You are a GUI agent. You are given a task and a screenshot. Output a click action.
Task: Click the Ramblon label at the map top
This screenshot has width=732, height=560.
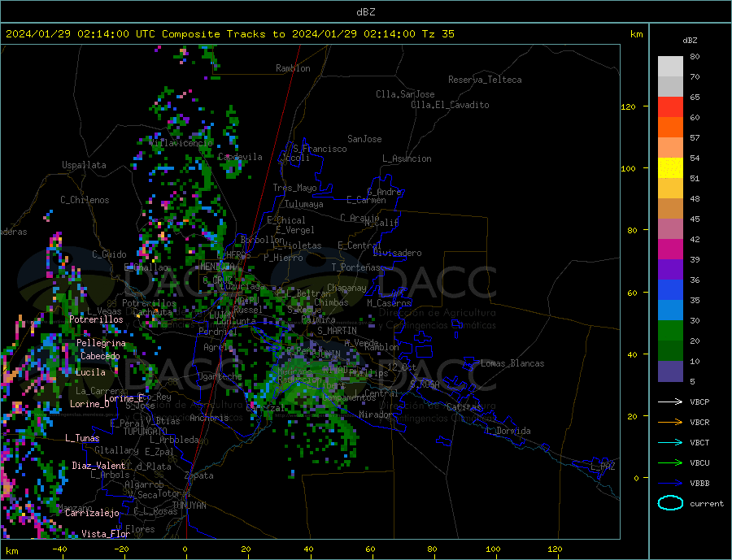(x=293, y=68)
